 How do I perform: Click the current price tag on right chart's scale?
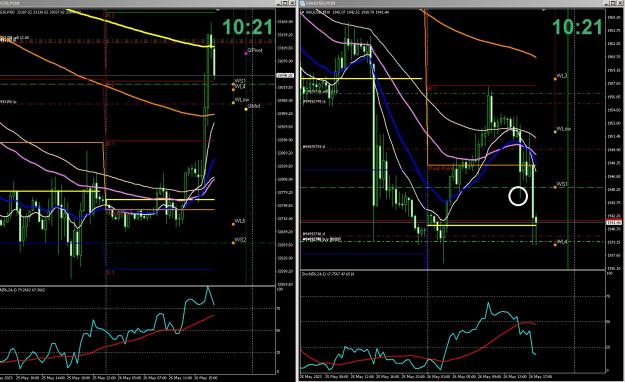614,222
